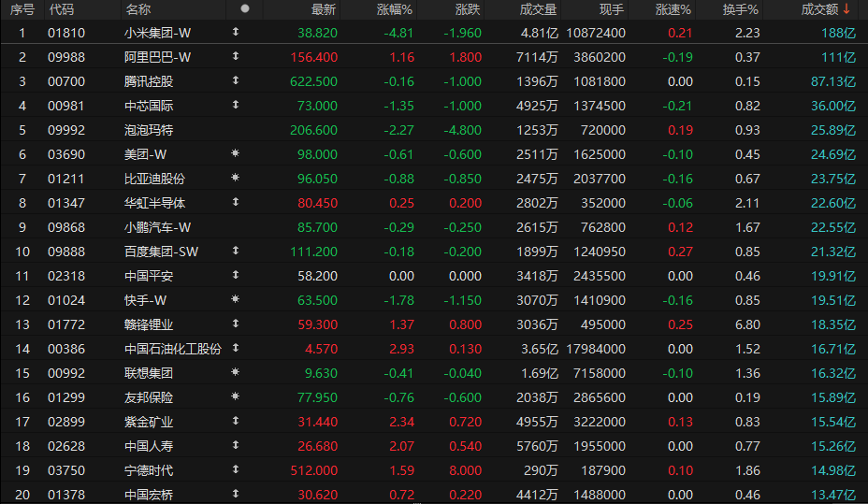The image size is (868, 504).
Task: Click stock code 09888
Action: 66,252
